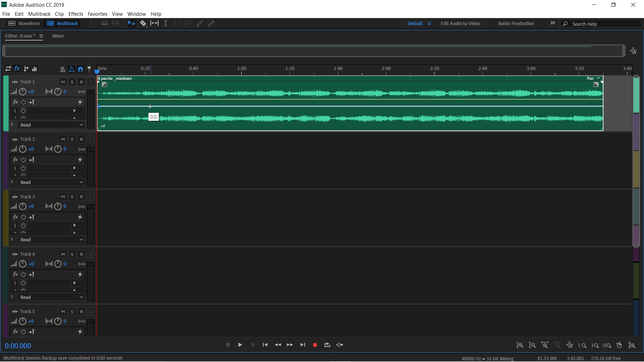
Task: Click the Edit Audio to Video button
Action: tap(460, 23)
